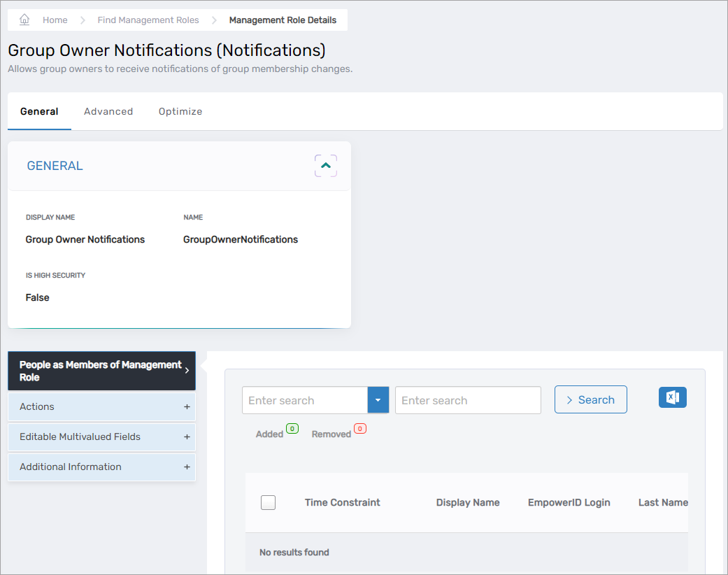Sort by Display Name column header
728x575 pixels.
(x=468, y=502)
